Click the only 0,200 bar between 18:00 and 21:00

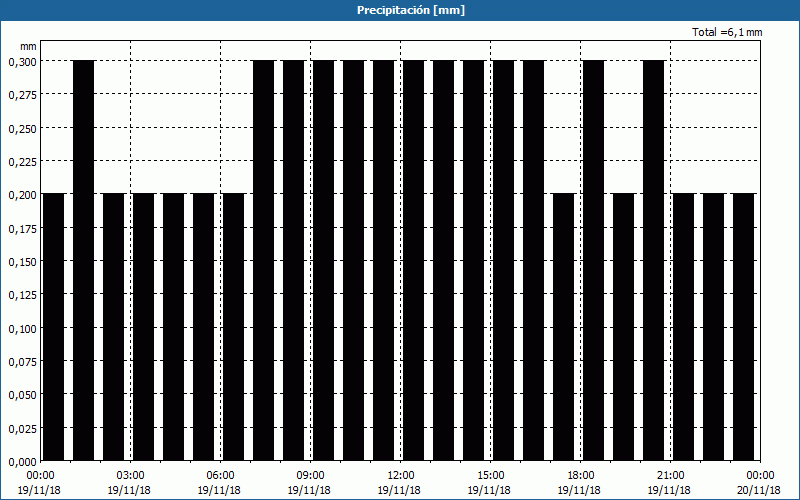pyautogui.click(x=623, y=327)
